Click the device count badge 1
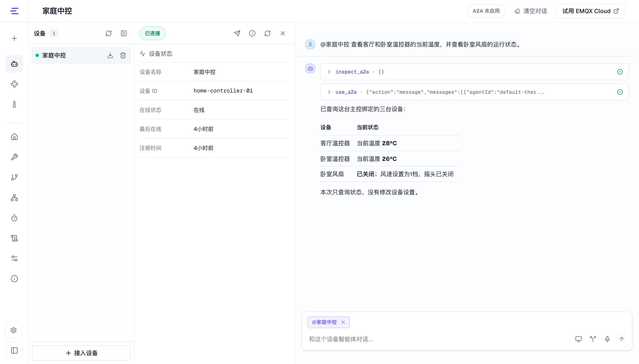The image size is (639, 364). click(x=54, y=33)
